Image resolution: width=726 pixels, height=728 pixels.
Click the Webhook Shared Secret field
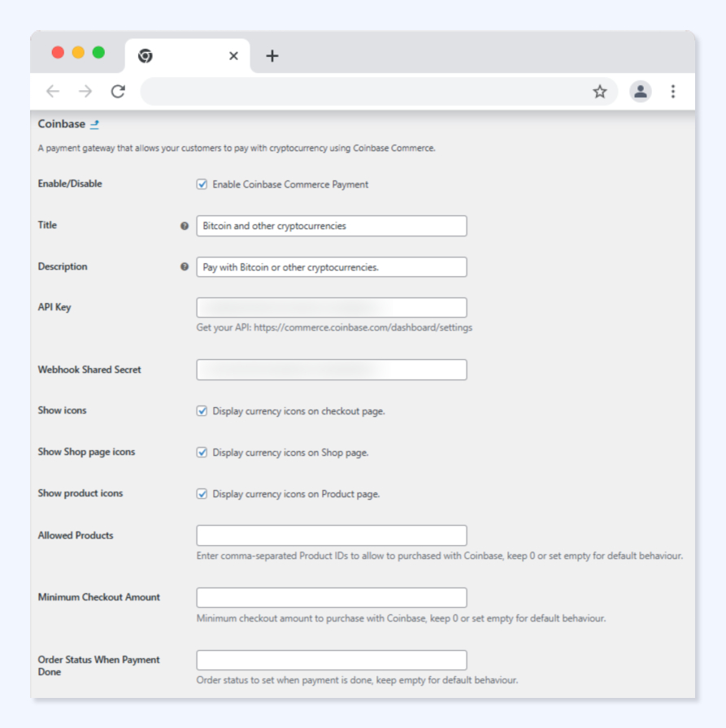click(x=332, y=370)
